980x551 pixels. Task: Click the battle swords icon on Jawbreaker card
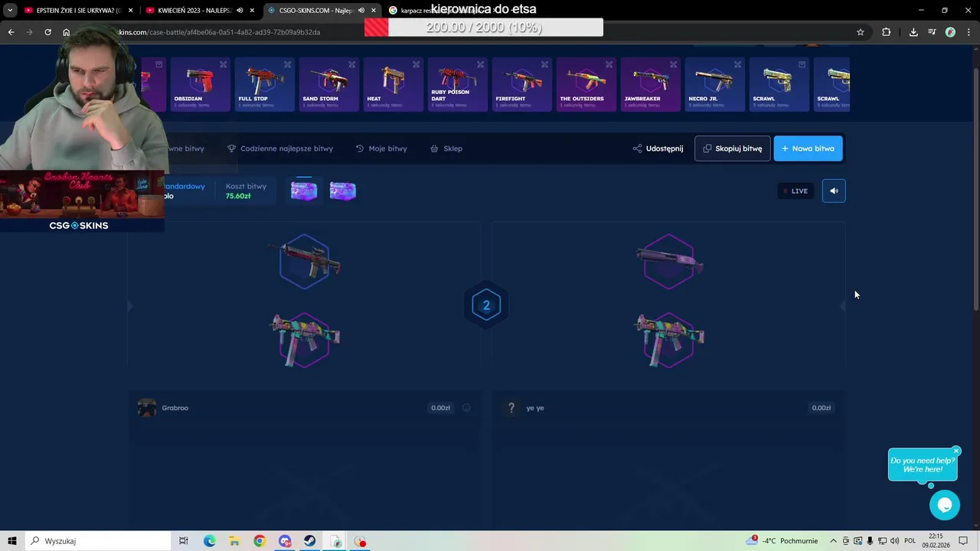673,64
